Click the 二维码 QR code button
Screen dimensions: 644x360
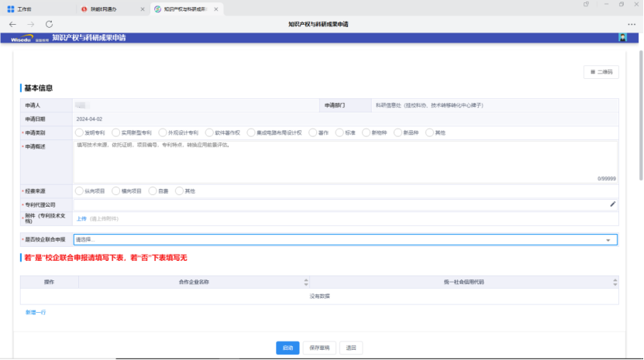click(601, 72)
